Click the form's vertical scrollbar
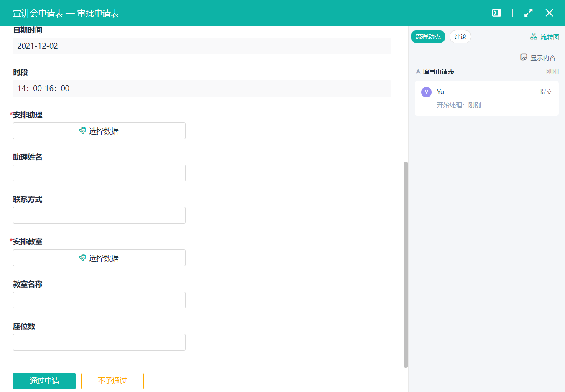565x392 pixels. [405, 264]
